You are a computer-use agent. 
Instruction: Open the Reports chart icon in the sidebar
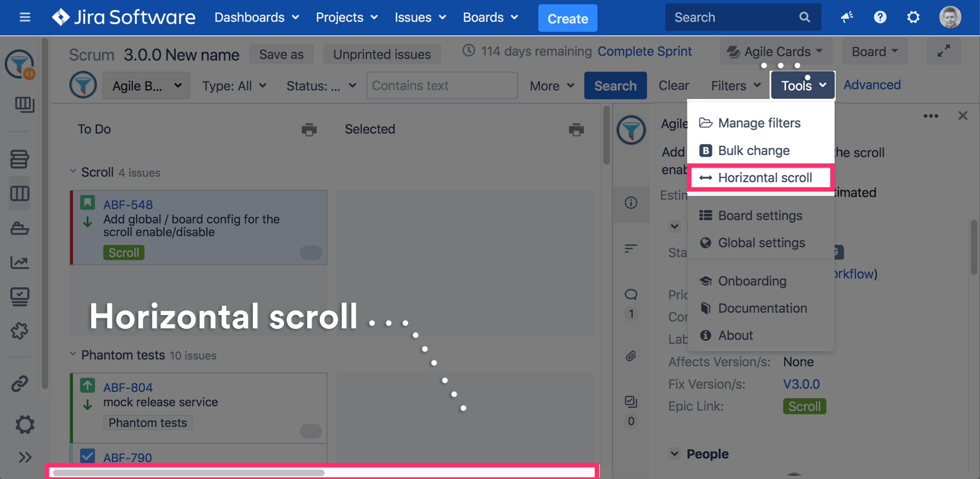tap(20, 262)
